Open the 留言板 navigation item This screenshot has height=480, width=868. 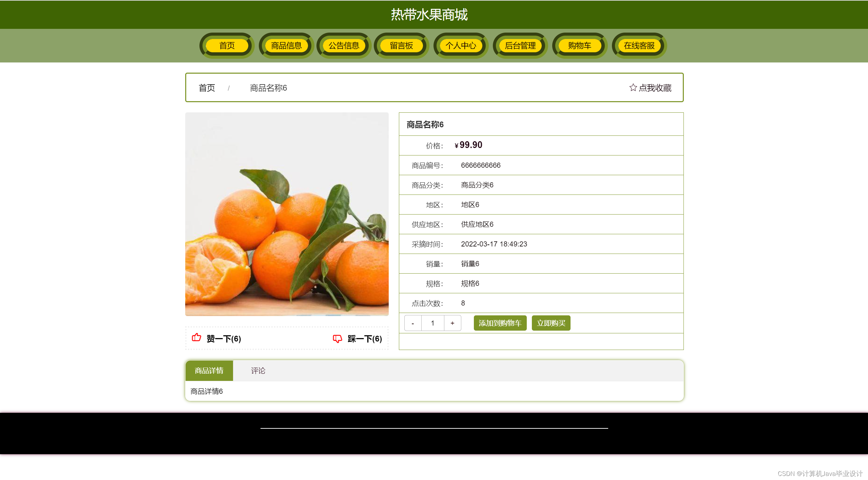click(x=401, y=45)
